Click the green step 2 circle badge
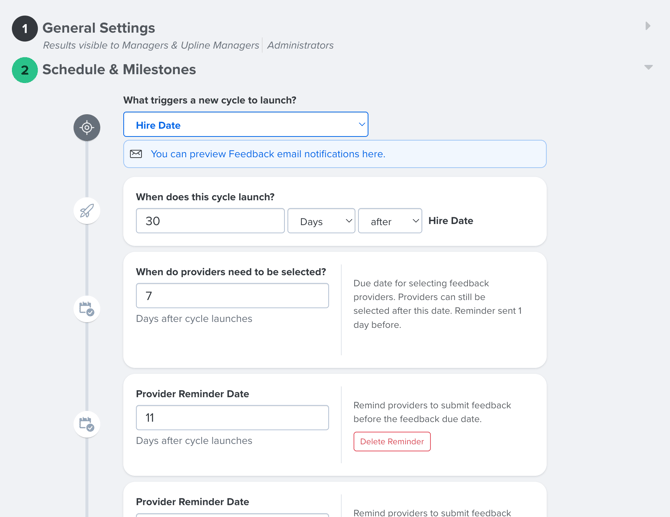Viewport: 670px width, 517px height. [25, 70]
